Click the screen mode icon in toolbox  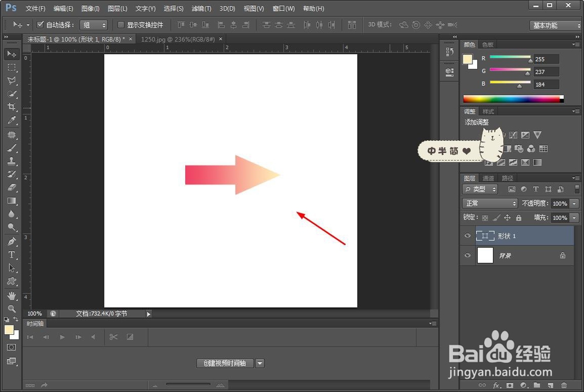[12, 361]
